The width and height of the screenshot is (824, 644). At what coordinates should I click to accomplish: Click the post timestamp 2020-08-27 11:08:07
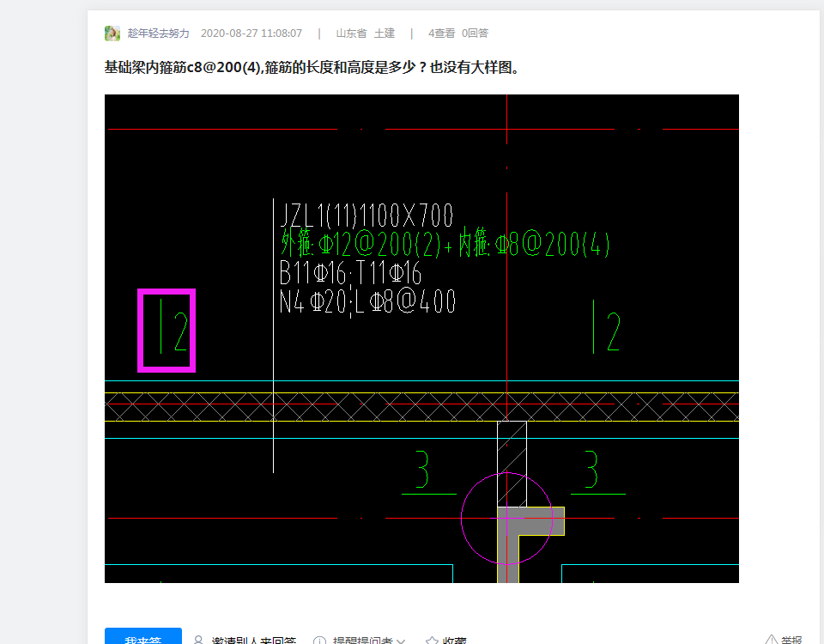coord(251,33)
